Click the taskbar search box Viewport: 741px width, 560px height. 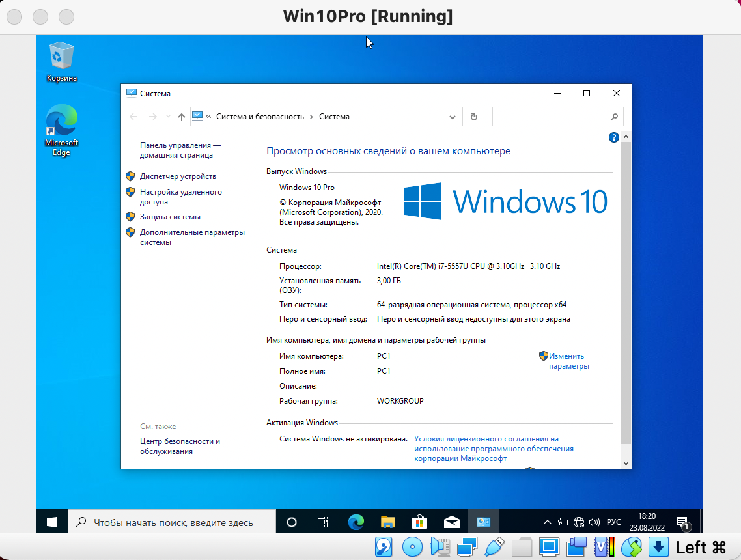click(x=172, y=522)
